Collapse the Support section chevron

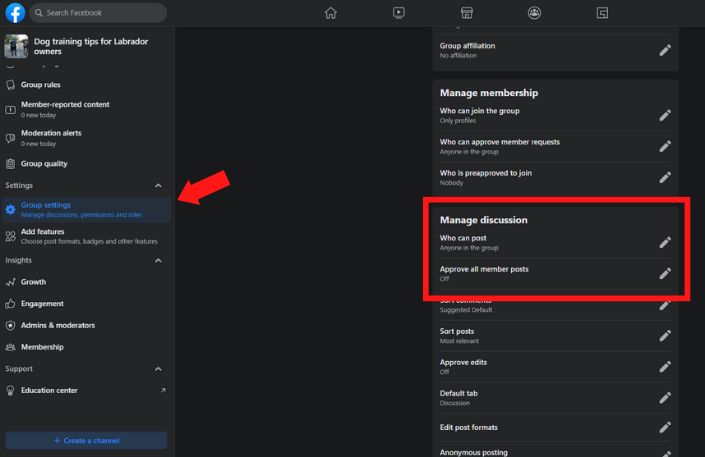[158, 369]
